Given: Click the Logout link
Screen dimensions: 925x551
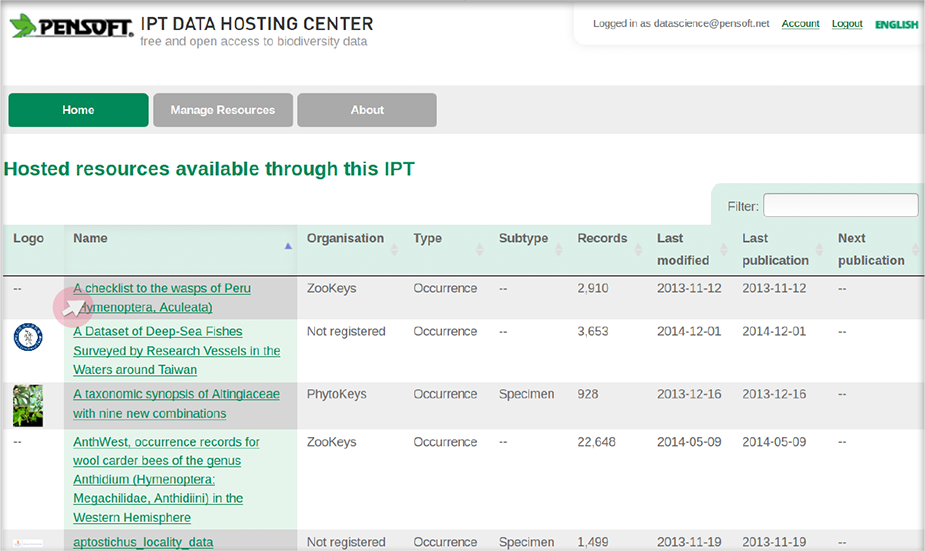Looking at the screenshot, I should coord(847,24).
